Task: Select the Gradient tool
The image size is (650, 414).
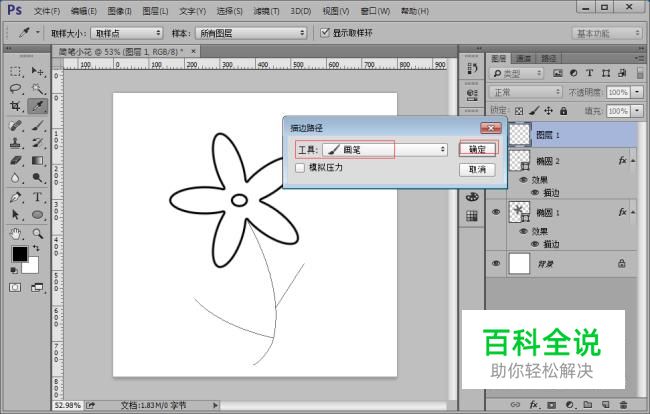Action: [38, 160]
